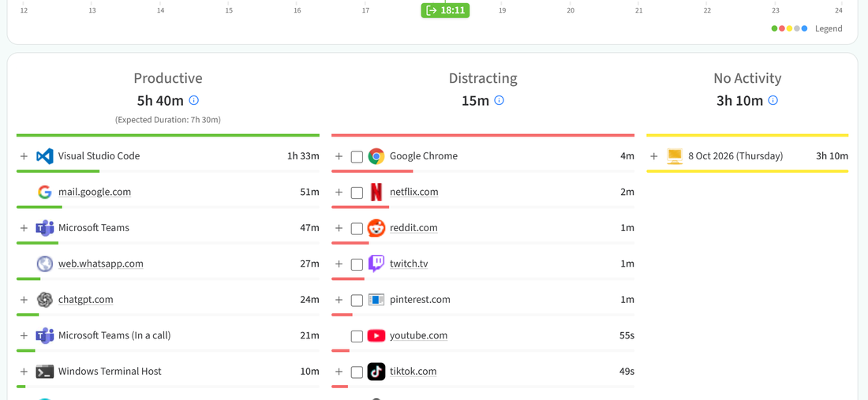Viewport: 868px width, 400px height.
Task: Open the netflix.com link
Action: pos(414,192)
